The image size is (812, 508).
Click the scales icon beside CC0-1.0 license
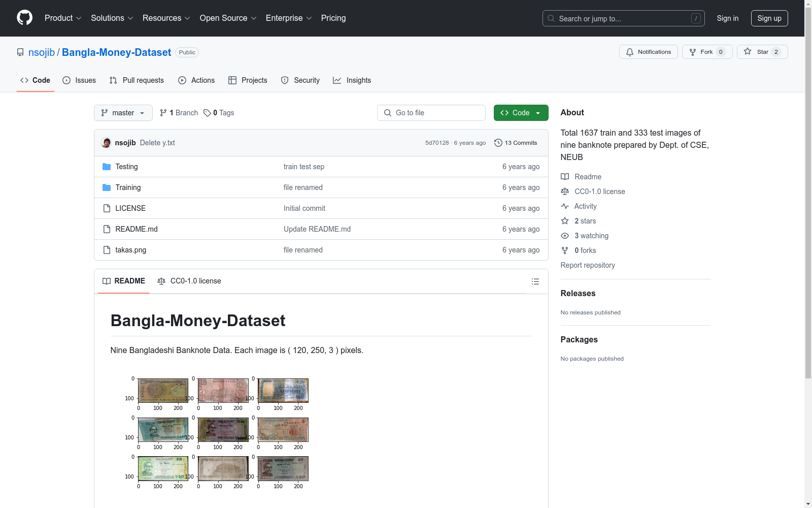click(x=565, y=192)
